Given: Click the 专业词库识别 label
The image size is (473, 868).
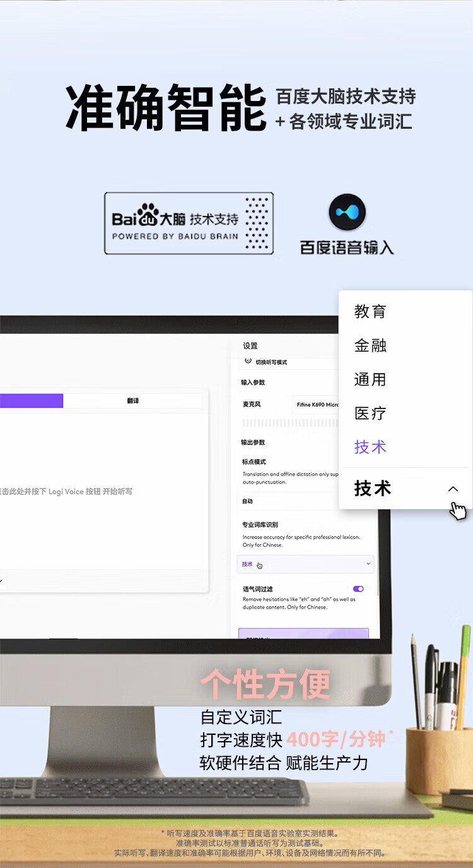Looking at the screenshot, I should [260, 525].
